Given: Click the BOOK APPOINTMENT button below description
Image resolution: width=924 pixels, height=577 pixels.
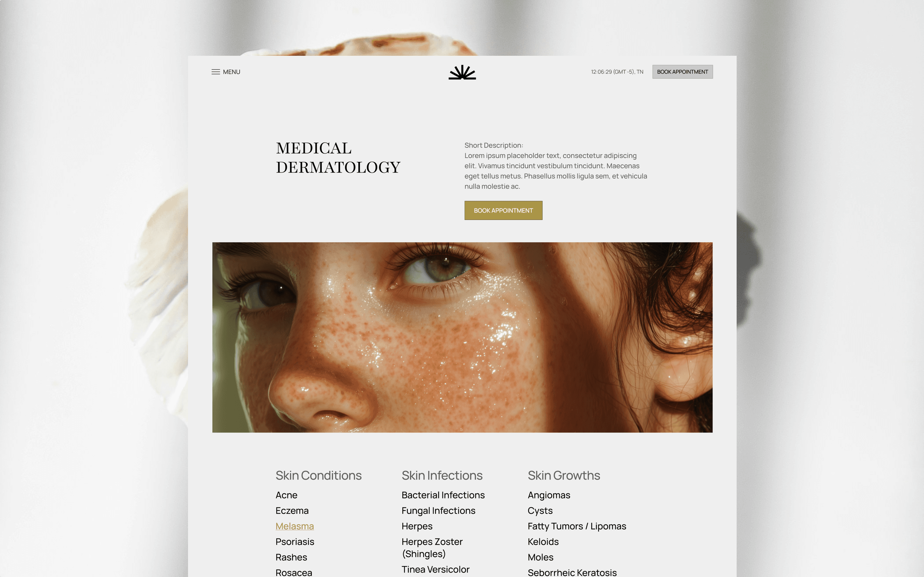Looking at the screenshot, I should click(x=503, y=210).
